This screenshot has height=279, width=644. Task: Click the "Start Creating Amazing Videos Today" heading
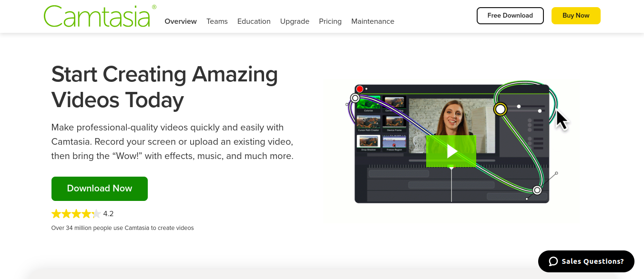pyautogui.click(x=164, y=87)
